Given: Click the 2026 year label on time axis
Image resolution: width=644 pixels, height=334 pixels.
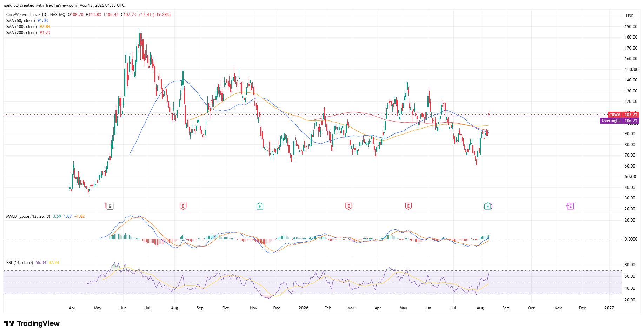Looking at the screenshot, I should (x=304, y=308).
